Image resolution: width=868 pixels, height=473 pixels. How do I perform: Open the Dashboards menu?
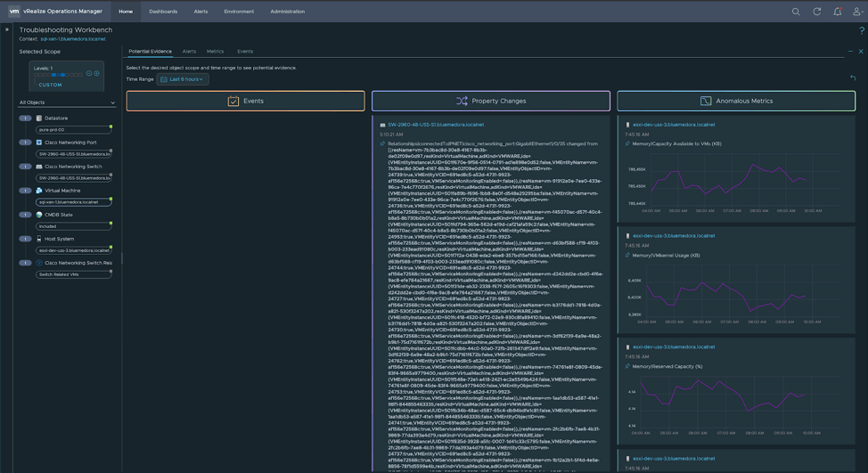(x=163, y=12)
